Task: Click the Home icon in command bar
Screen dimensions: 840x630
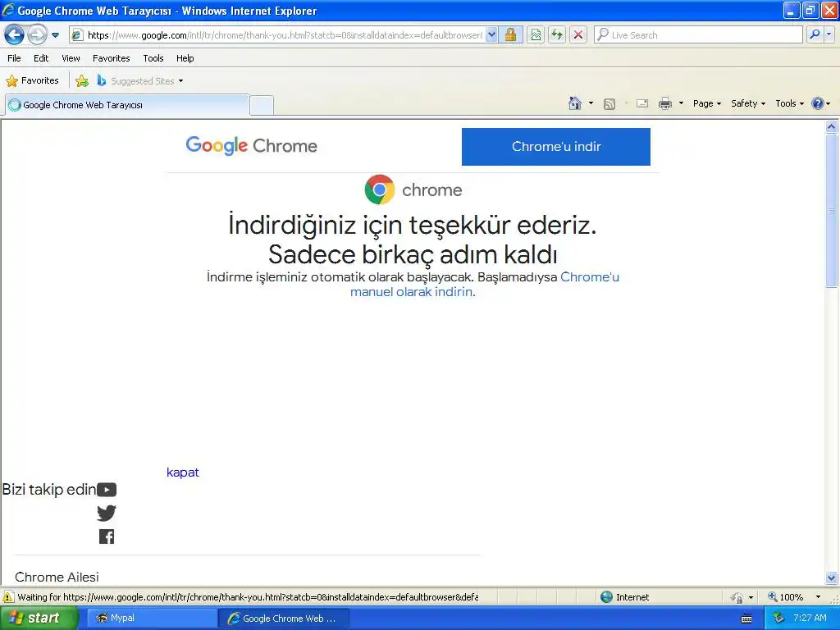Action: pos(575,103)
